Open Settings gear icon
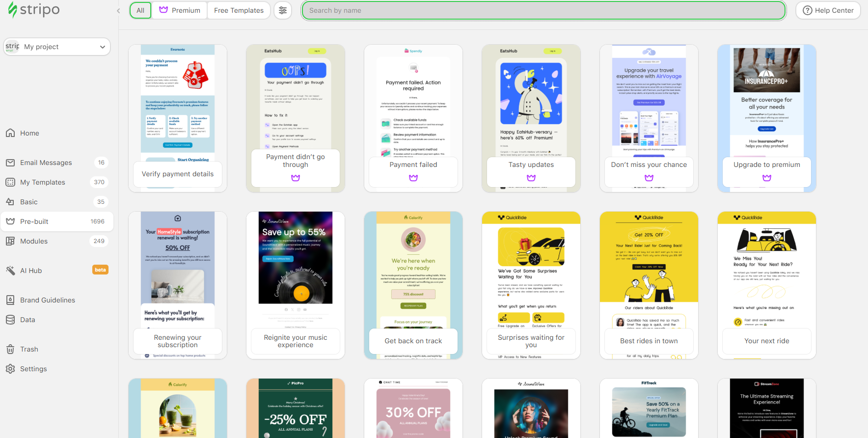This screenshot has width=868, height=438. pos(10,369)
